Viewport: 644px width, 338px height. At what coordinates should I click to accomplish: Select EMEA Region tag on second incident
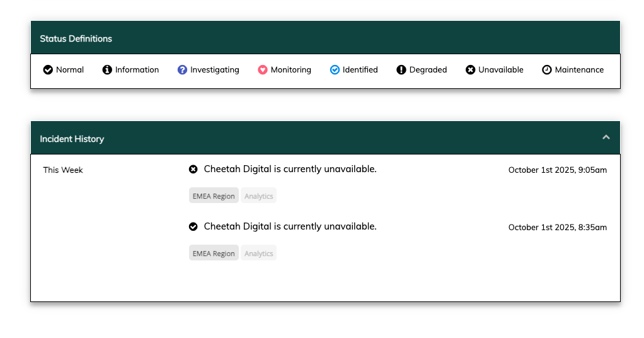[214, 253]
